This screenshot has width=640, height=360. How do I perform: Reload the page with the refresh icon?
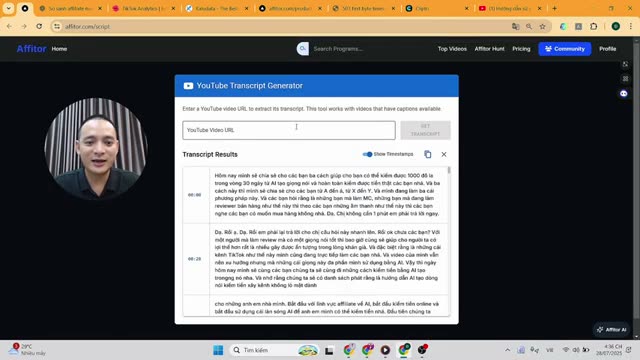(39, 26)
